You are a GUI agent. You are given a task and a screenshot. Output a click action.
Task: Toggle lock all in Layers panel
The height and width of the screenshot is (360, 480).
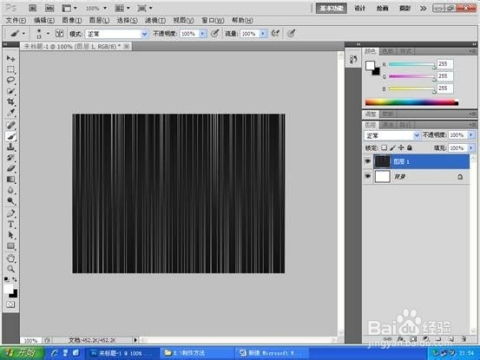(x=410, y=148)
